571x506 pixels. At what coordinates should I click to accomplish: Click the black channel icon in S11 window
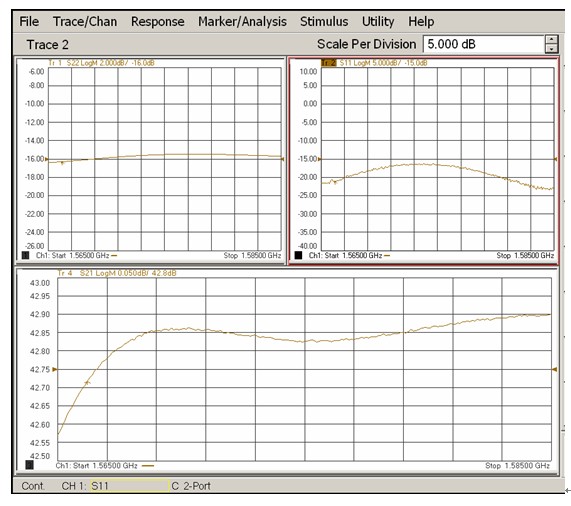pyautogui.click(x=298, y=255)
